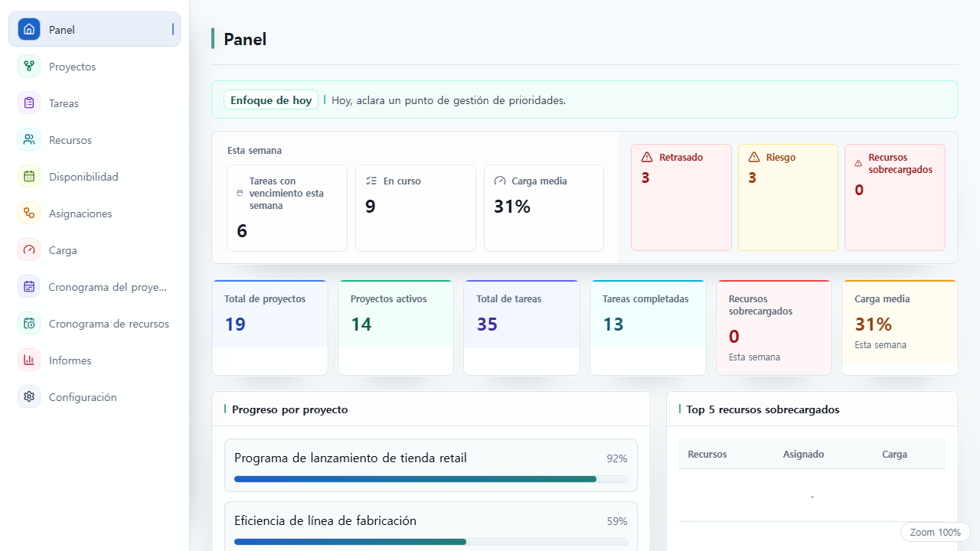
Task: Click the Top 5 recursos sobrecargados heading
Action: tap(763, 410)
